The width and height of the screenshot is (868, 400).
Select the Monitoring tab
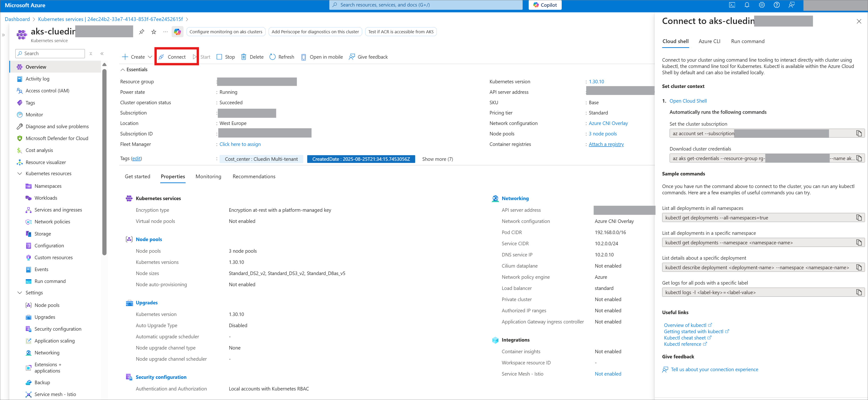tap(208, 177)
